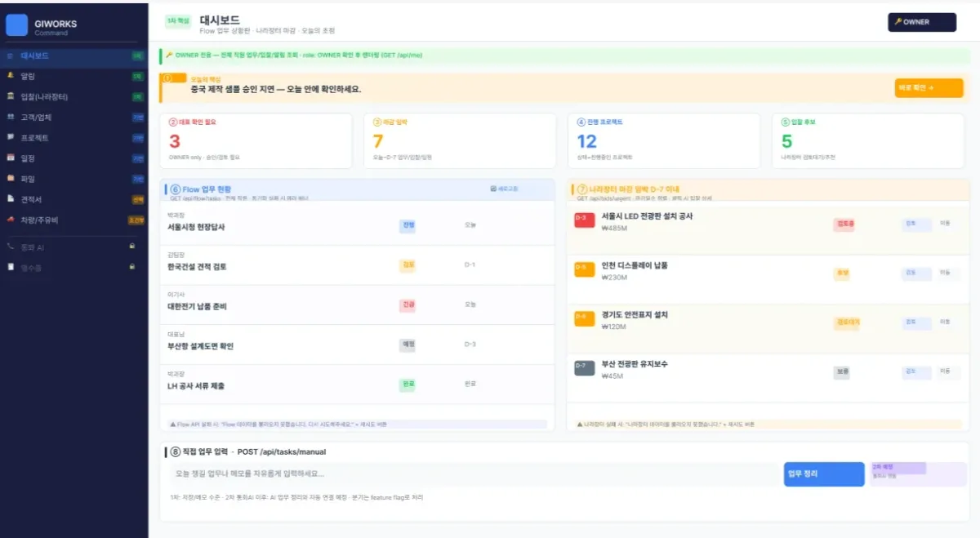The width and height of the screenshot is (980, 538).
Task: Select the 대한전기 납품 준비 task row
Action: pyautogui.click(x=357, y=305)
